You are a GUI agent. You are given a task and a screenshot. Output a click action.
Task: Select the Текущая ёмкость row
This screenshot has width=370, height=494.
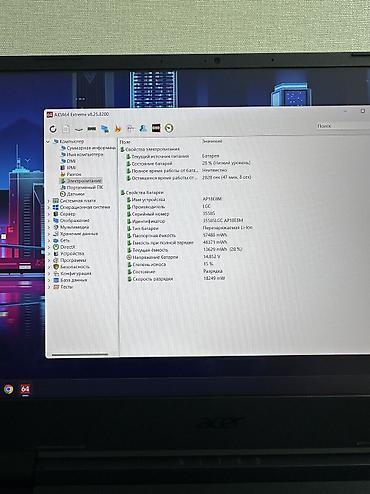point(190,250)
